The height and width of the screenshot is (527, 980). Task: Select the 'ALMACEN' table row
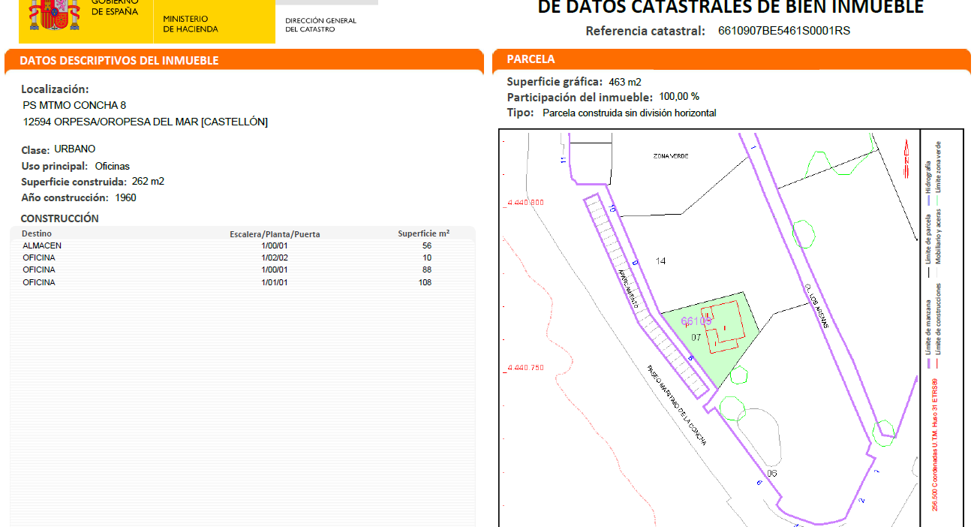[242, 245]
